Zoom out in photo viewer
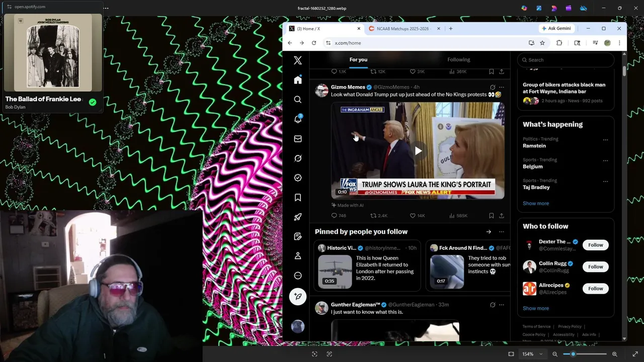The height and width of the screenshot is (362, 644). 555,354
